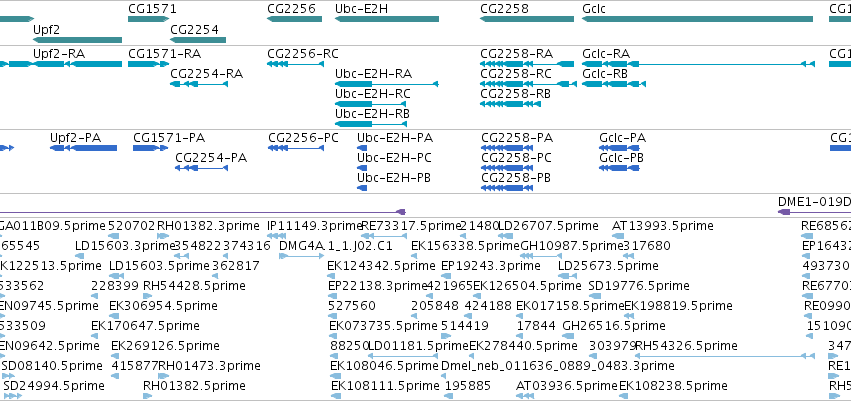851x401 pixels.
Task: Click transcript CG2258-RA
Action: point(517,54)
